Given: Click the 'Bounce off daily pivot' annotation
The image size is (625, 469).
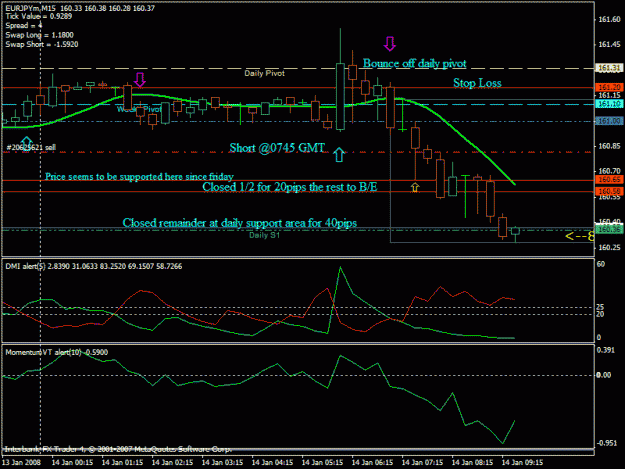Looking at the screenshot, I should (x=414, y=63).
